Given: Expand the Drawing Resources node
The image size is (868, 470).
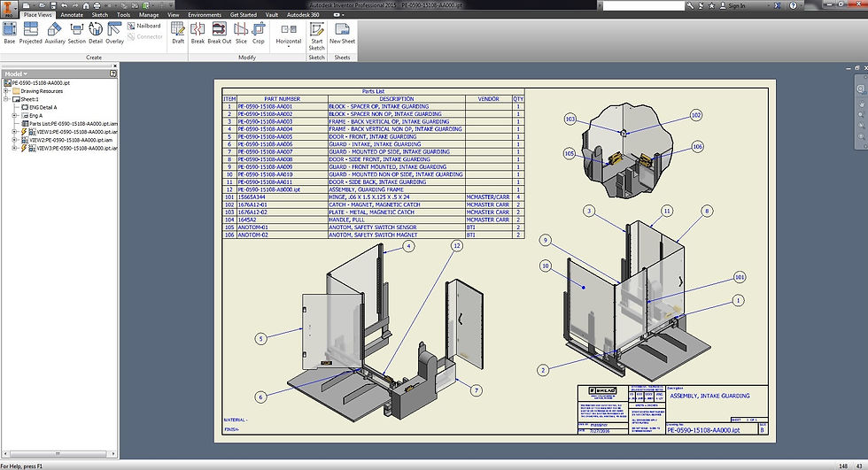Looking at the screenshot, I should pyautogui.click(x=6, y=91).
